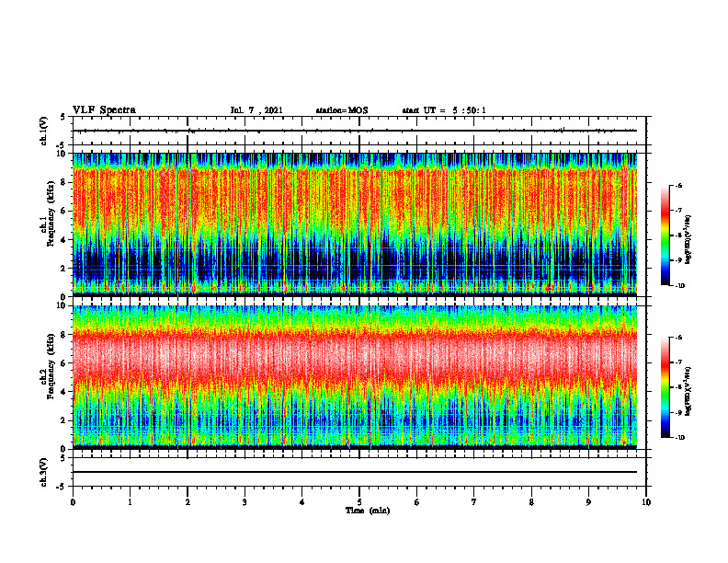Click the "start UT = 5:50:1" label
The image size is (728, 563).
pyautogui.click(x=444, y=110)
